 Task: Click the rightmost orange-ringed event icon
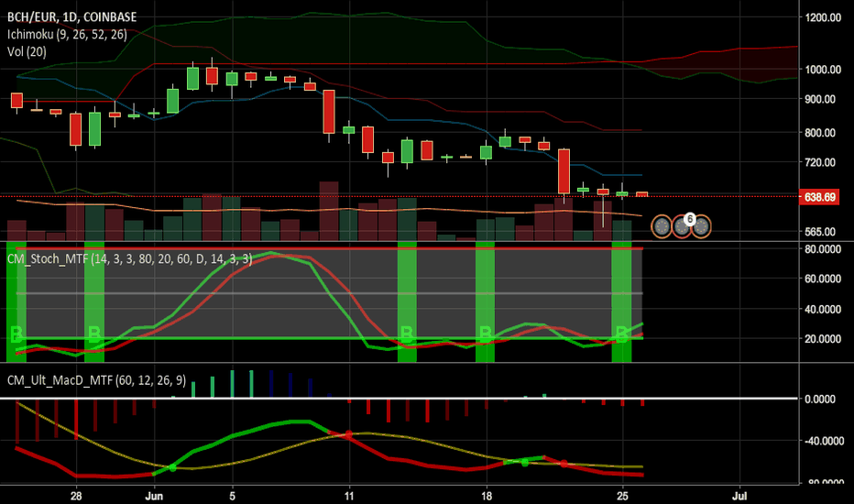click(x=701, y=227)
